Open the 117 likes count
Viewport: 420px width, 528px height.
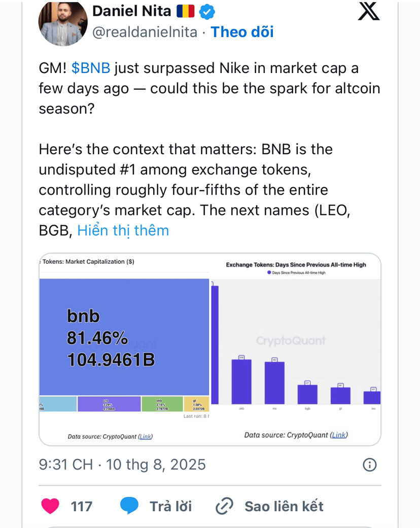pos(82,506)
